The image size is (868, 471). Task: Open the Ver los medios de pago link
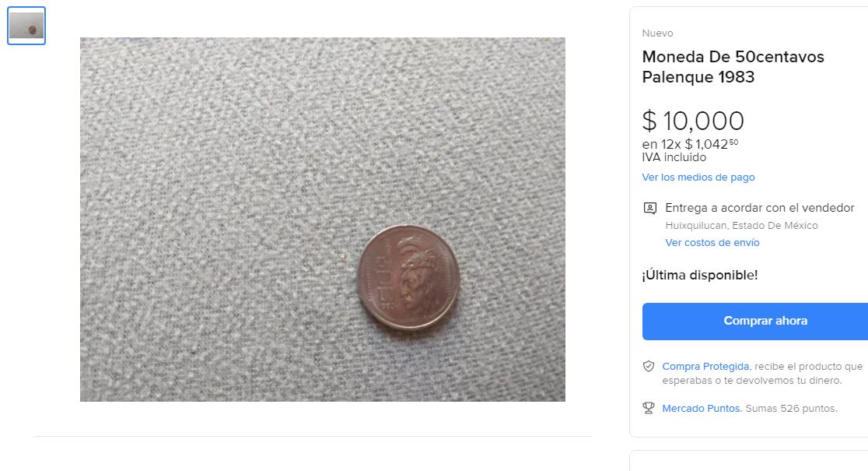tap(698, 178)
